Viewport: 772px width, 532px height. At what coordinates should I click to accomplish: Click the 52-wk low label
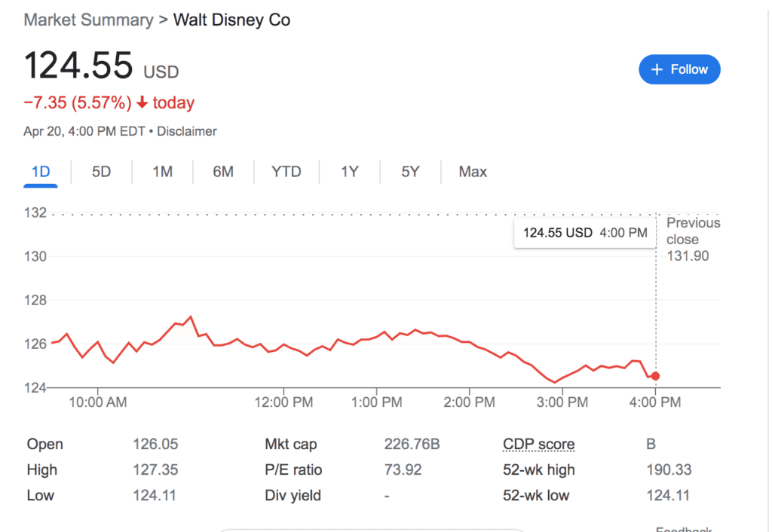536,495
